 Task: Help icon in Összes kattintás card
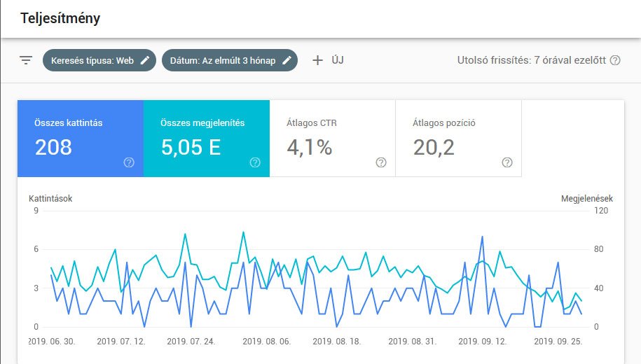pyautogui.click(x=129, y=162)
